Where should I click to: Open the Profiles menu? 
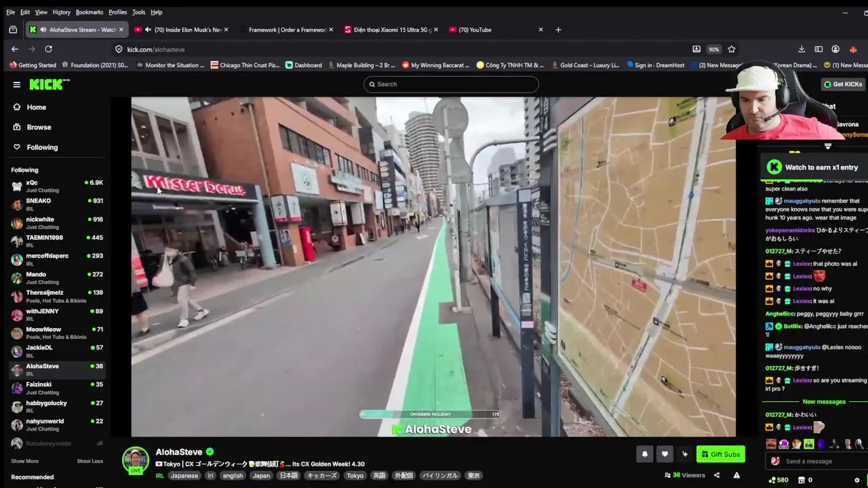118,12
